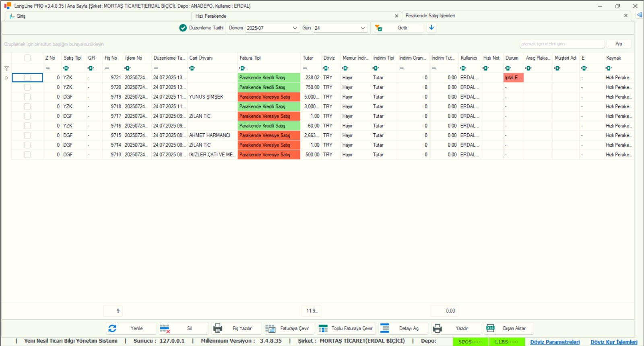Click the Toplu Faturaya Çevir icon
Image resolution: width=644 pixels, height=346 pixels.
coord(323,329)
